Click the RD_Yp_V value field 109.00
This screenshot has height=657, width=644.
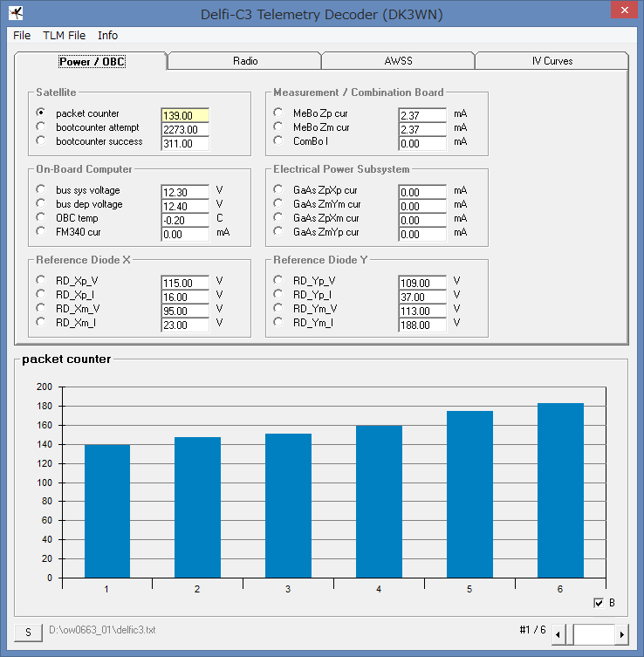click(x=422, y=284)
